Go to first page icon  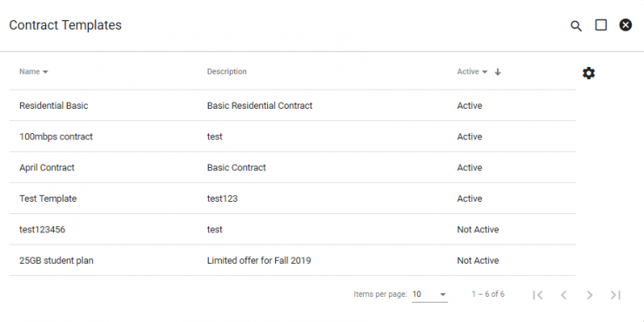pyautogui.click(x=538, y=294)
